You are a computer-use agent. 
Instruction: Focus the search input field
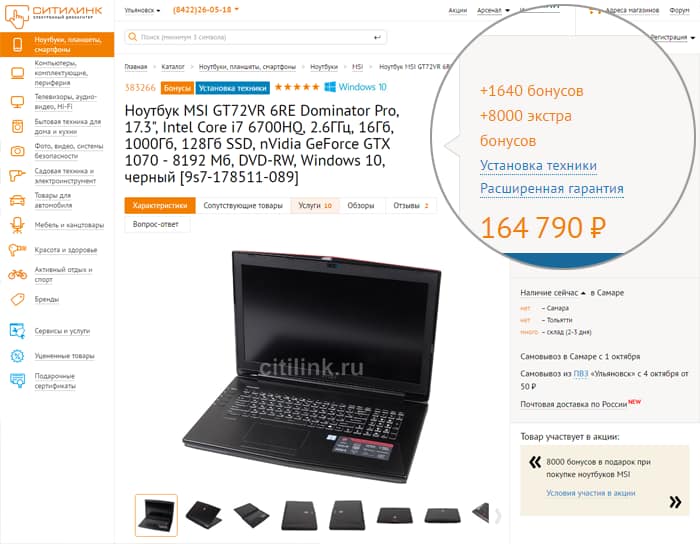tap(256, 37)
